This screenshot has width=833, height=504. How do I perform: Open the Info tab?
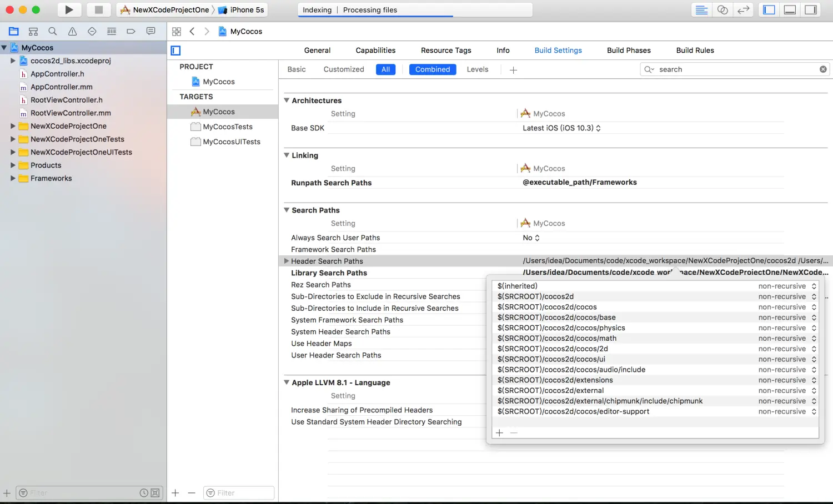[x=503, y=51]
